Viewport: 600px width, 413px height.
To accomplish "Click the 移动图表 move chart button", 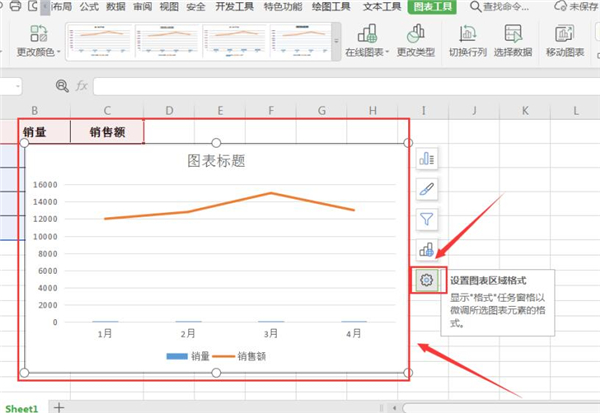I will pyautogui.click(x=566, y=41).
